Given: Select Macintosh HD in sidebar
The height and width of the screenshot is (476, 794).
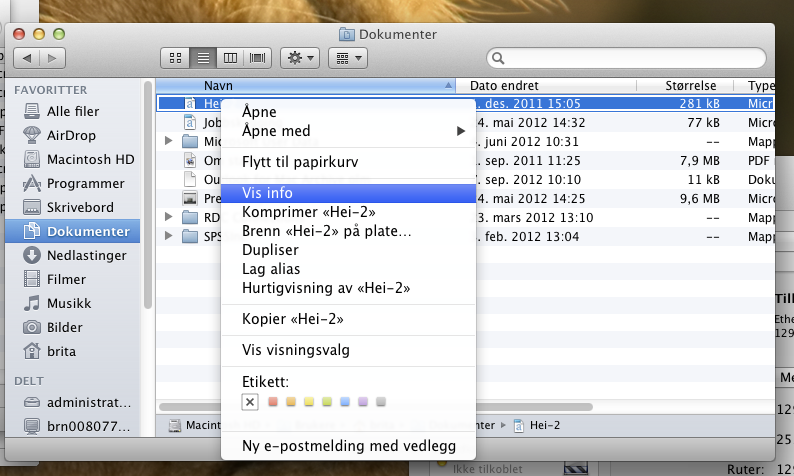Looking at the screenshot, I should coord(90,159).
